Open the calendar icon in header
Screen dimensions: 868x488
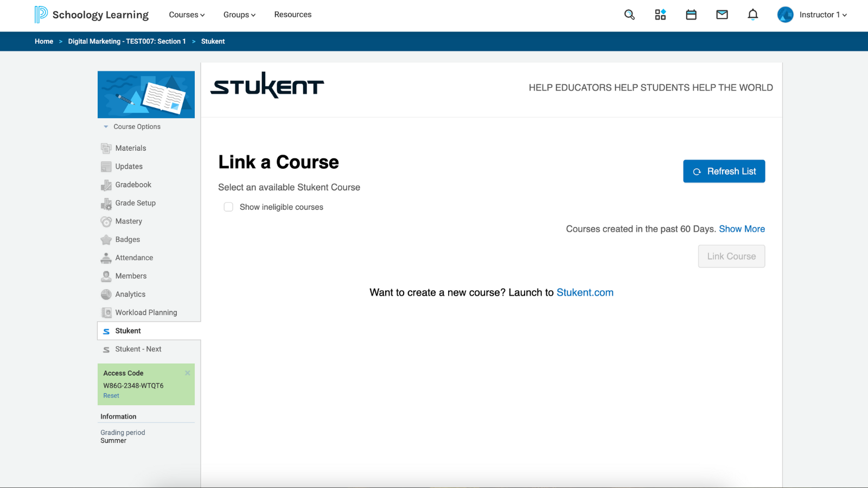click(691, 15)
